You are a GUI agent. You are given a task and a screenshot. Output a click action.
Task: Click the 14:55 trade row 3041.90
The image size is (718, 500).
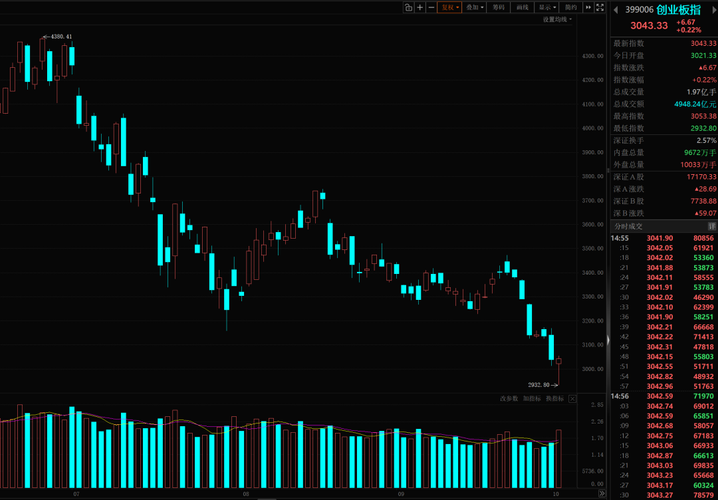(x=664, y=238)
